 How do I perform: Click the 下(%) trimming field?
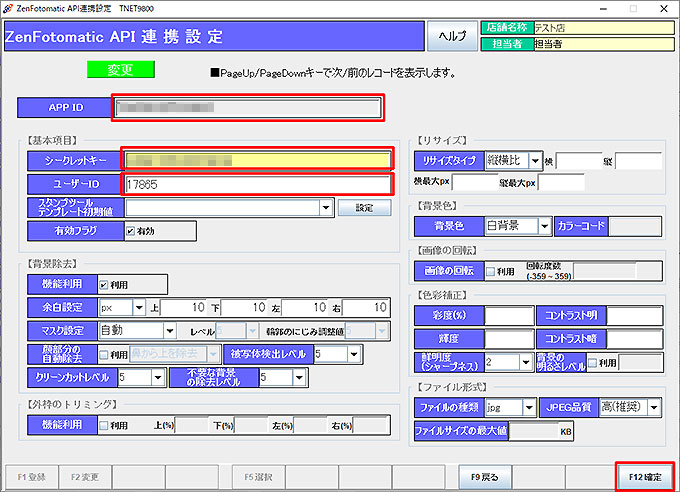pos(252,425)
